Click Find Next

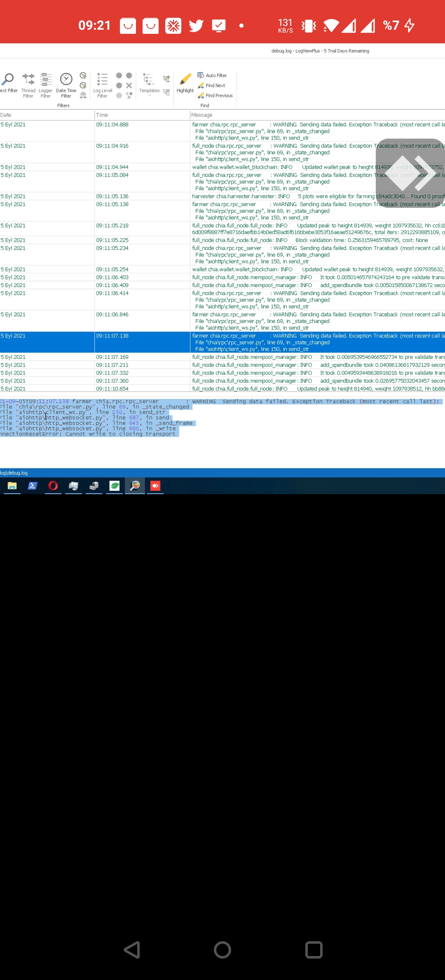click(211, 85)
